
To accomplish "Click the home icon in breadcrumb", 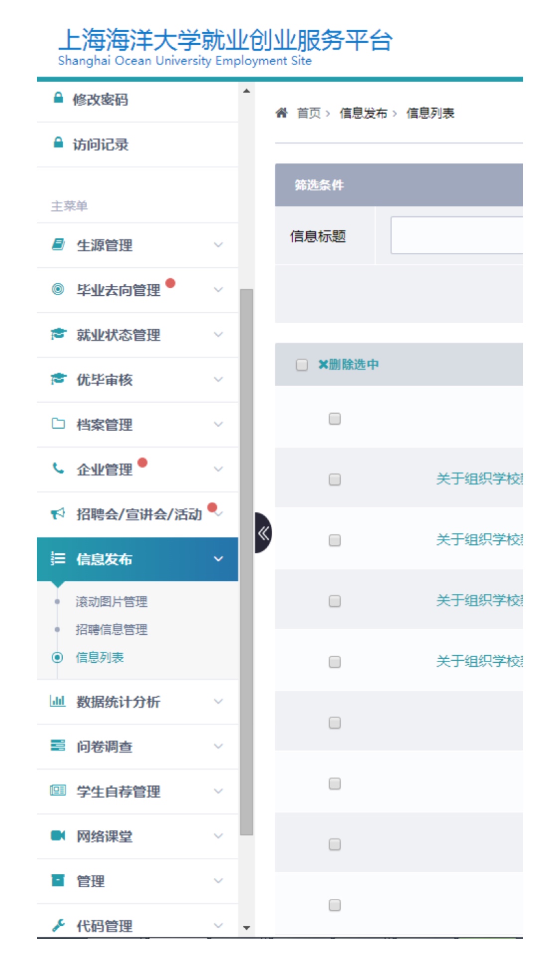I will pyautogui.click(x=281, y=113).
